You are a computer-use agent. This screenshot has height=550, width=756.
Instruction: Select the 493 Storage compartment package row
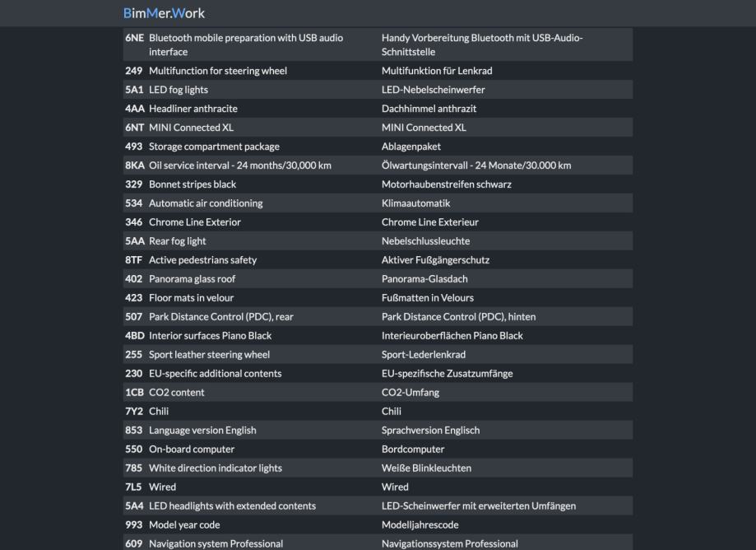(x=214, y=147)
